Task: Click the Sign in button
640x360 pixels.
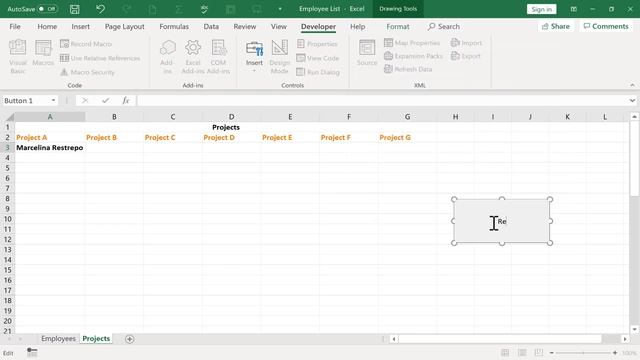Action: [541, 9]
